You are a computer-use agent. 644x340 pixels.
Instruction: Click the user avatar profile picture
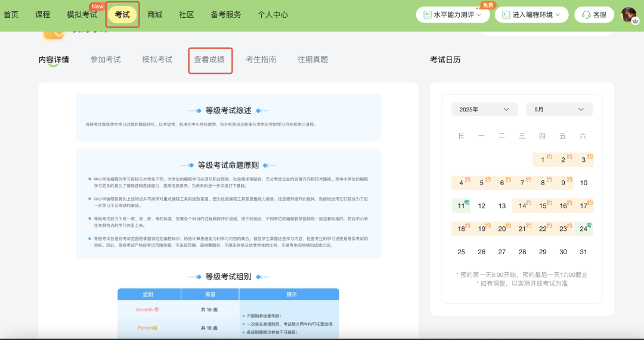click(629, 15)
